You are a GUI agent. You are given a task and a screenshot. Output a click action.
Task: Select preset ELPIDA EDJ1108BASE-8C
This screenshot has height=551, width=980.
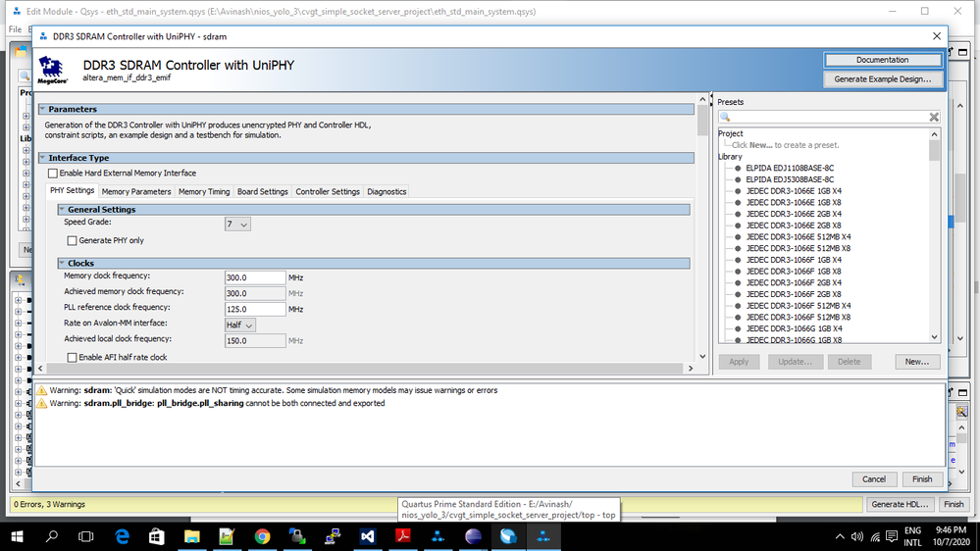click(x=790, y=168)
